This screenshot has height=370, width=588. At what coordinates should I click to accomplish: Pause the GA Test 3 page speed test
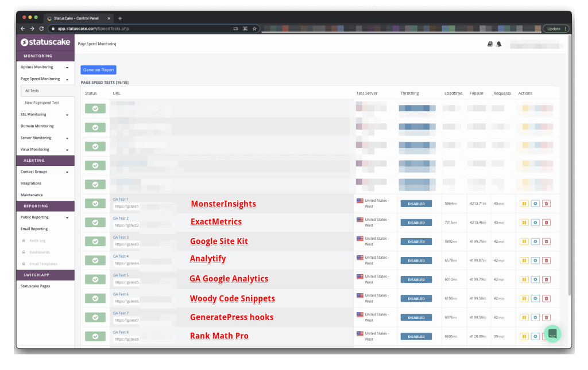tap(524, 242)
